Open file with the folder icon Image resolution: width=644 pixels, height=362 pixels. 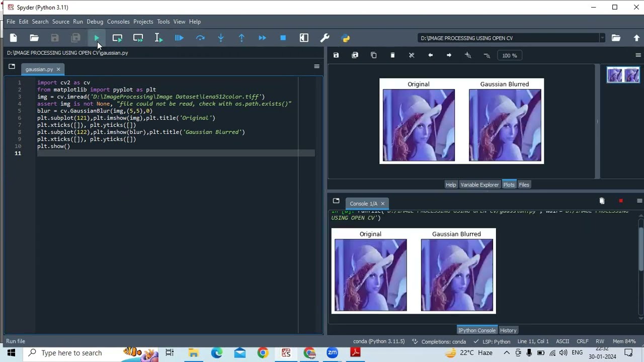(x=34, y=38)
